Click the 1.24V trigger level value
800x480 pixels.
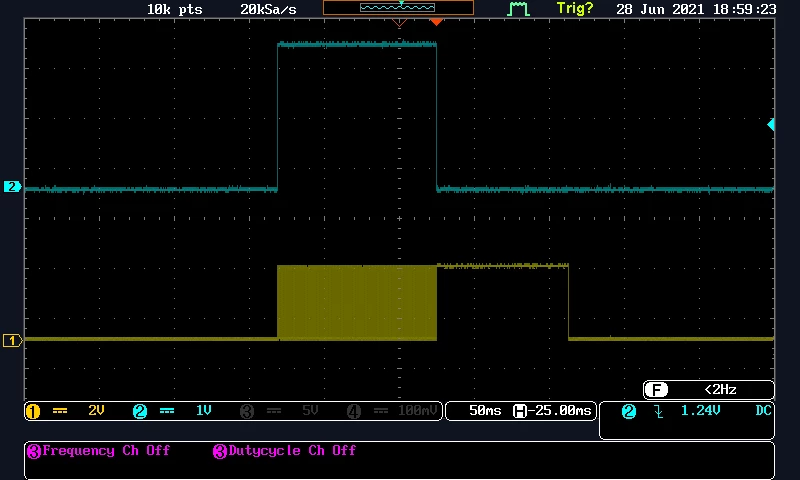point(701,411)
